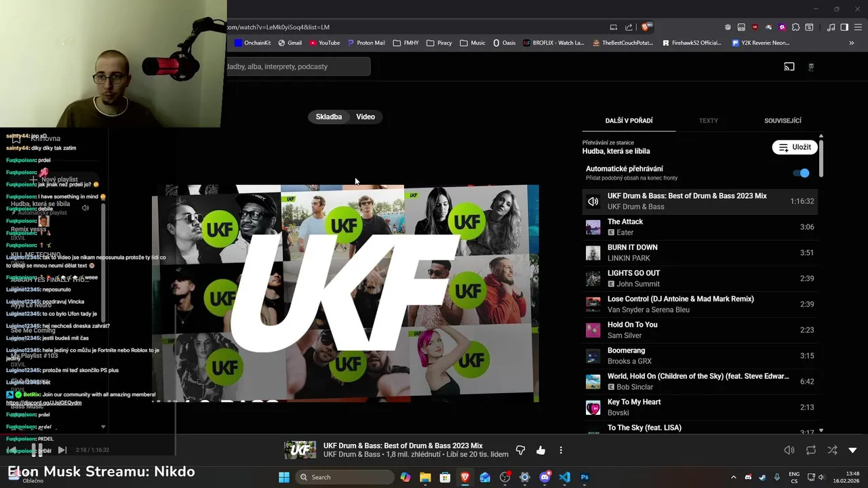Viewport: 868px width, 488px height.
Task: Open the Y2K Reverie bookmark
Action: tap(761, 43)
